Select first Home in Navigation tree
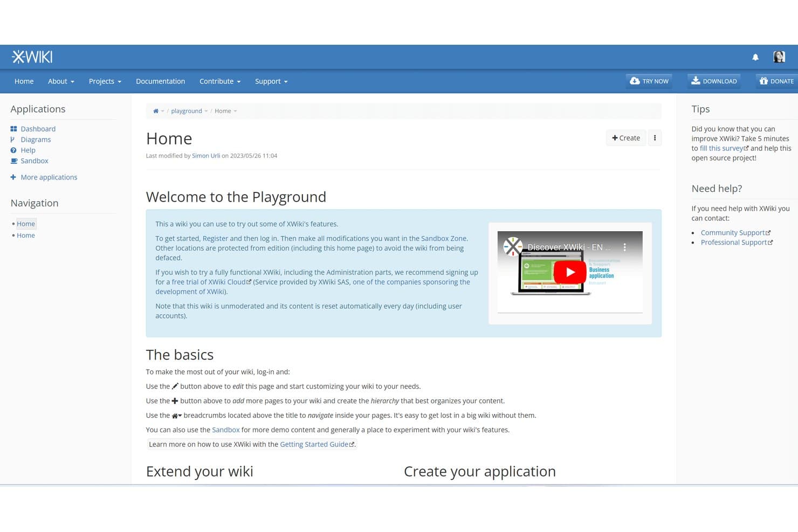 (25, 224)
